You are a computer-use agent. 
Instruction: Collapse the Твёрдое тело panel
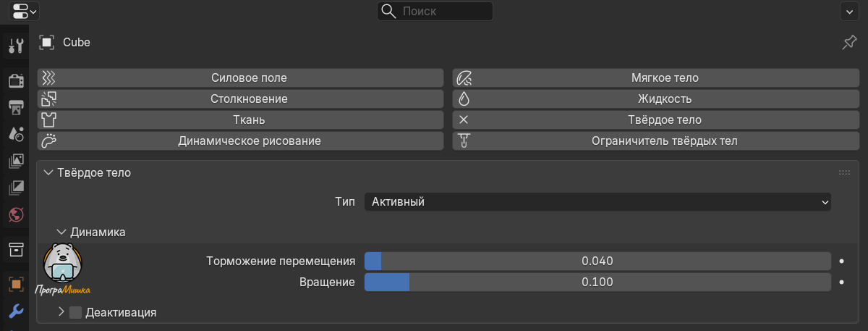48,172
